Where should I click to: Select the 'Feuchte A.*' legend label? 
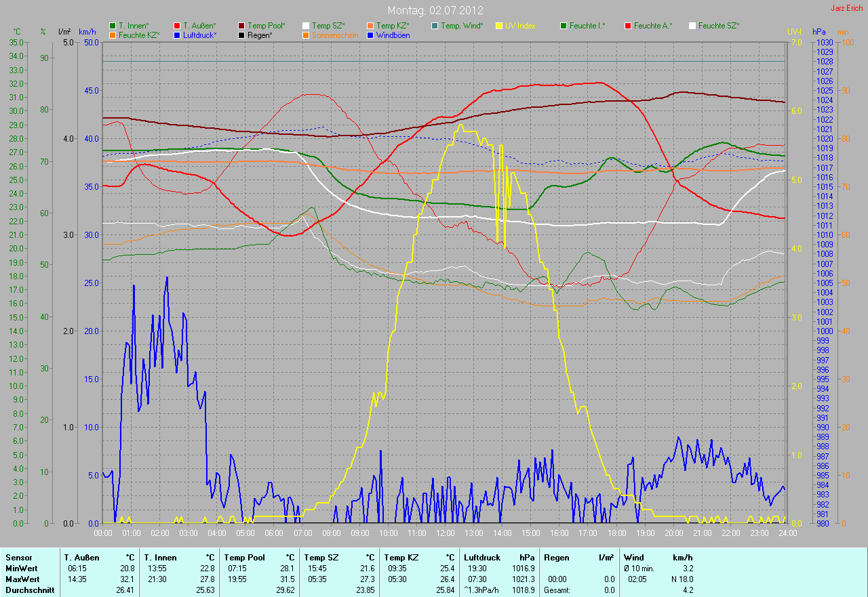click(653, 26)
